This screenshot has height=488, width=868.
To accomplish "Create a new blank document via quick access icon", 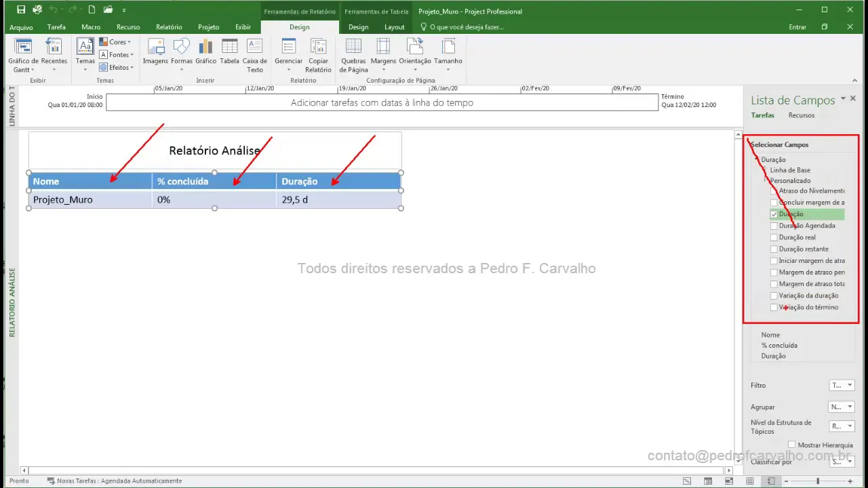I will click(91, 10).
